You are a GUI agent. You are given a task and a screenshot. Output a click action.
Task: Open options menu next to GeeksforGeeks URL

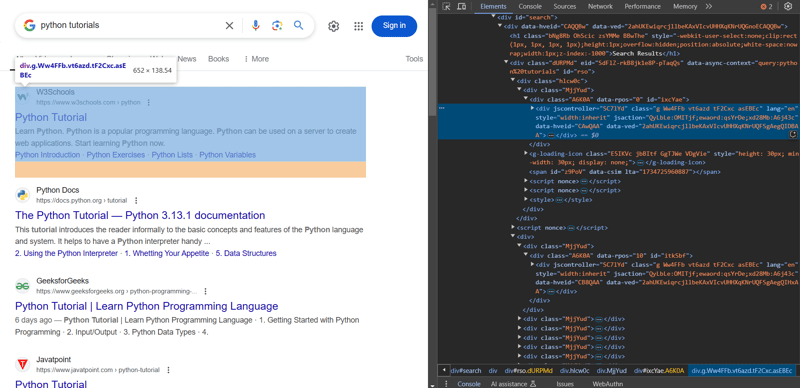pos(206,292)
